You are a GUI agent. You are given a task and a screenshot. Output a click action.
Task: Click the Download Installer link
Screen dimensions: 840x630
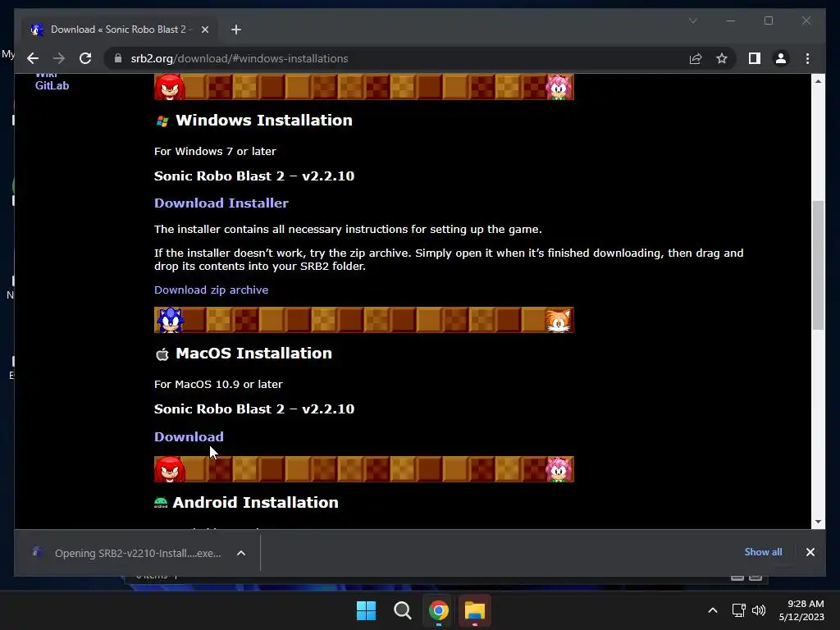pyautogui.click(x=221, y=203)
